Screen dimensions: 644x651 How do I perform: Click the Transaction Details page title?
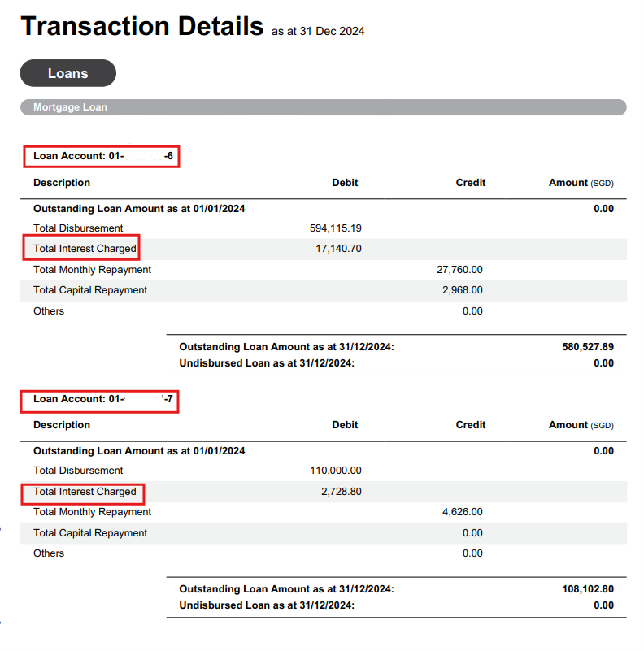(x=141, y=27)
